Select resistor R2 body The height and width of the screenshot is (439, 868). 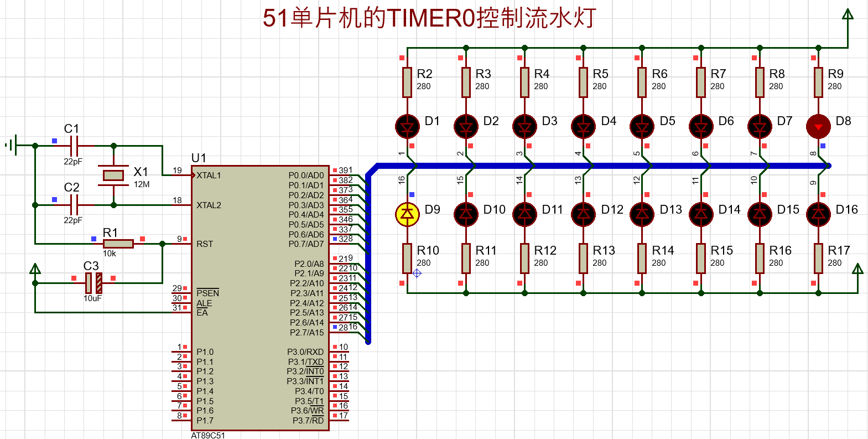point(407,82)
